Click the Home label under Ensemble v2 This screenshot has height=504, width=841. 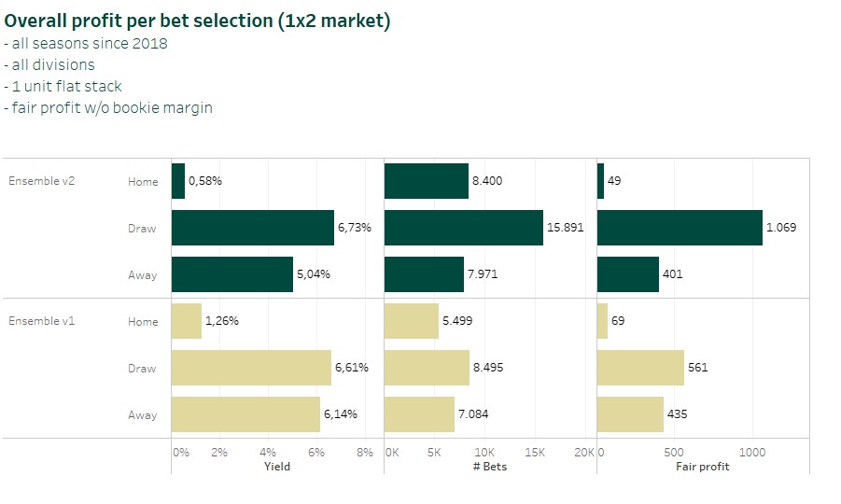[x=143, y=181]
